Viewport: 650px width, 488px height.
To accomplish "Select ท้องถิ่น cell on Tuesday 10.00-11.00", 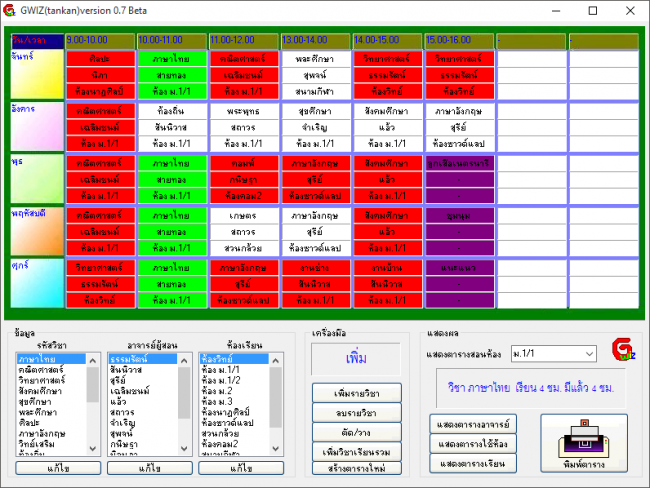I will pos(172,111).
